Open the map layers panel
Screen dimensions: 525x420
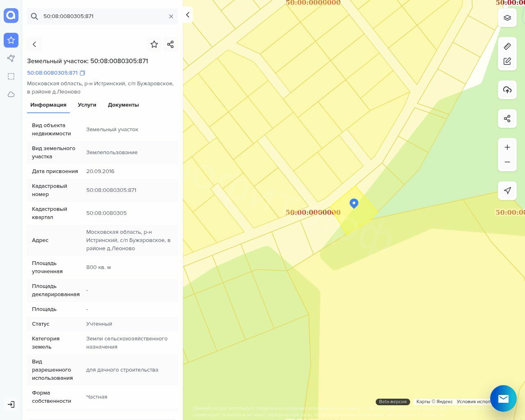coord(507,18)
